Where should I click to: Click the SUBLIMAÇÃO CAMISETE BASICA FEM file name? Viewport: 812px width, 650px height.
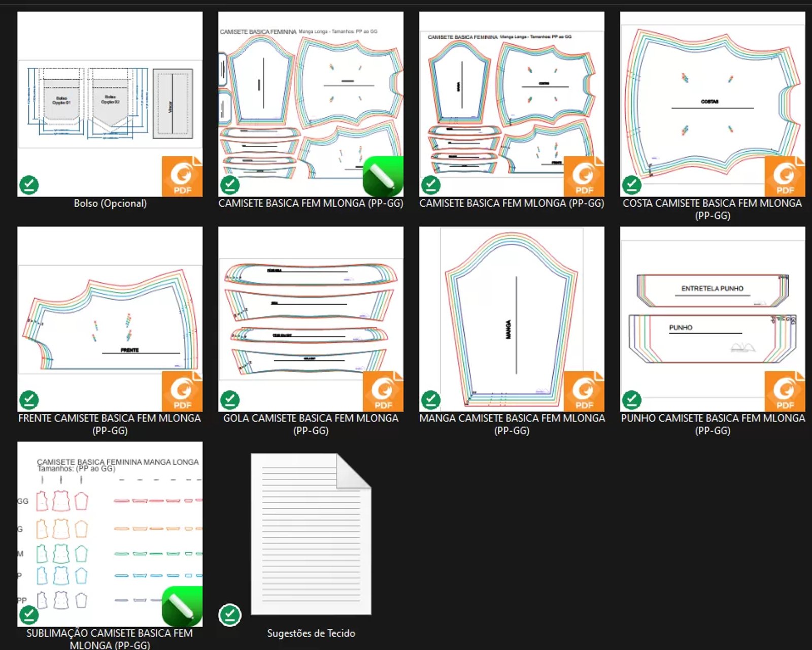[110, 639]
